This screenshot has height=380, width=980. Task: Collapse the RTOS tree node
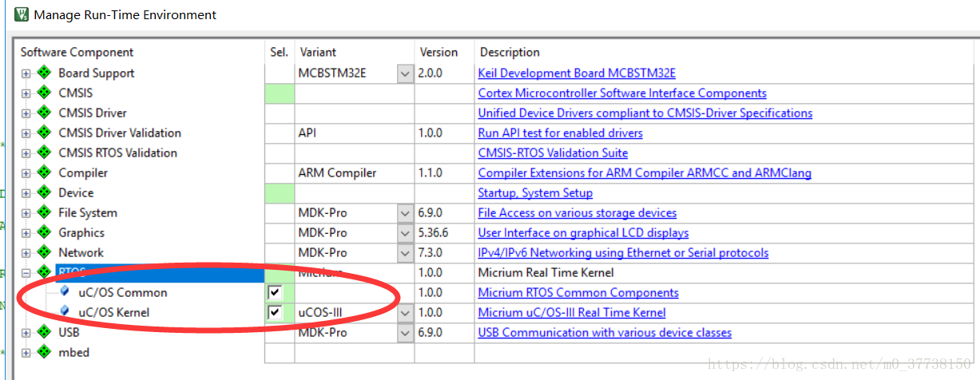(26, 273)
